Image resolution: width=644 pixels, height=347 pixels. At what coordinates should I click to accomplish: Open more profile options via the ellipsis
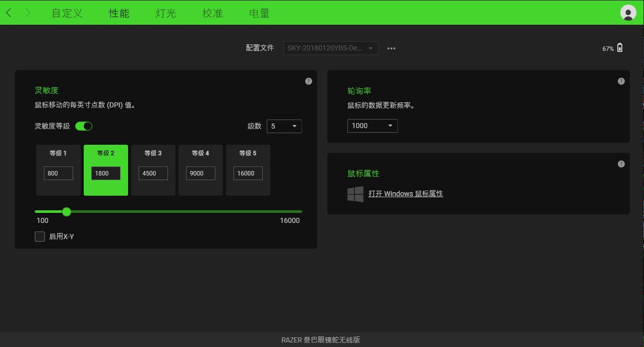pyautogui.click(x=391, y=48)
